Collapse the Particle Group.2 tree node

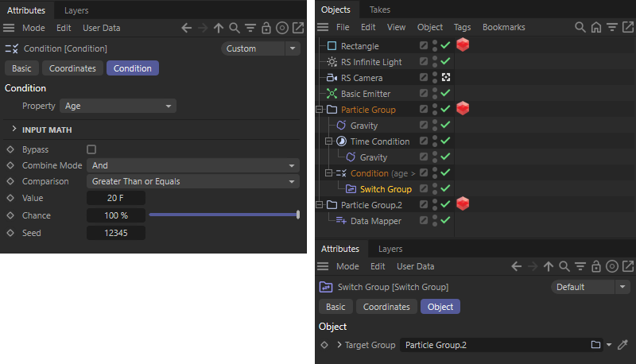pyautogui.click(x=320, y=205)
